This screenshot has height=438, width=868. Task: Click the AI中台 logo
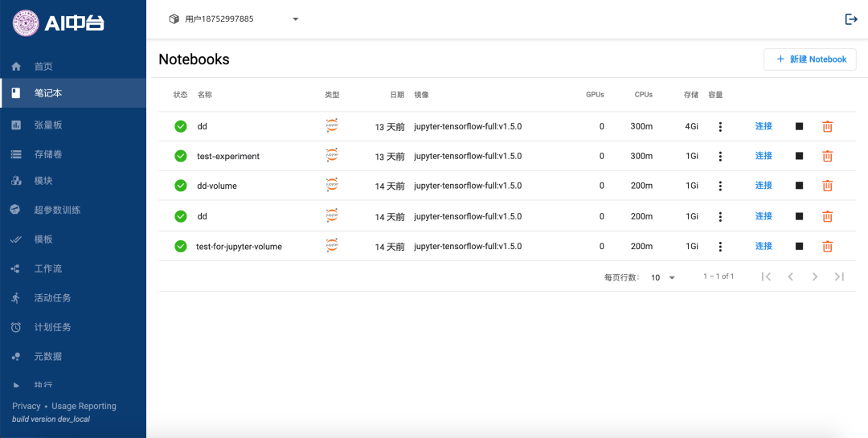pyautogui.click(x=58, y=23)
